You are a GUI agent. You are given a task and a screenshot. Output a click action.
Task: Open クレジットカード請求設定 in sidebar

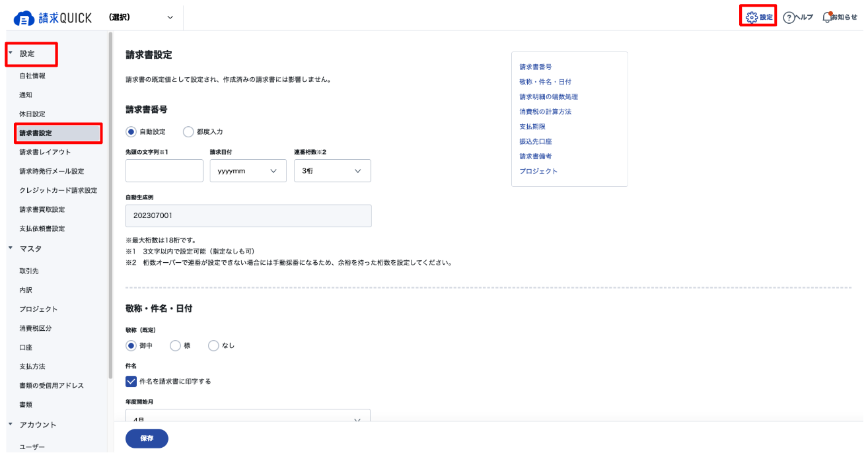pyautogui.click(x=58, y=190)
